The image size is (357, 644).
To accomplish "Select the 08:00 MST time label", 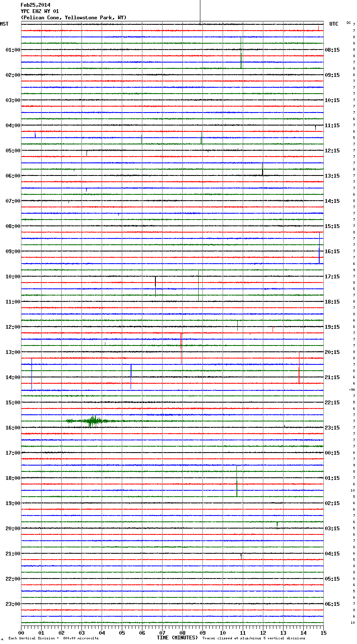I will click(13, 226).
